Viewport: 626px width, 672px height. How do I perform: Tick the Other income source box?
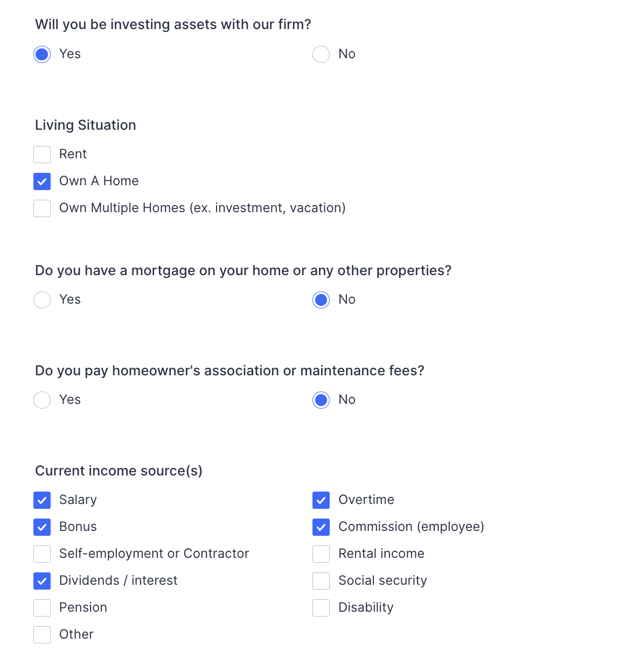pyautogui.click(x=42, y=635)
